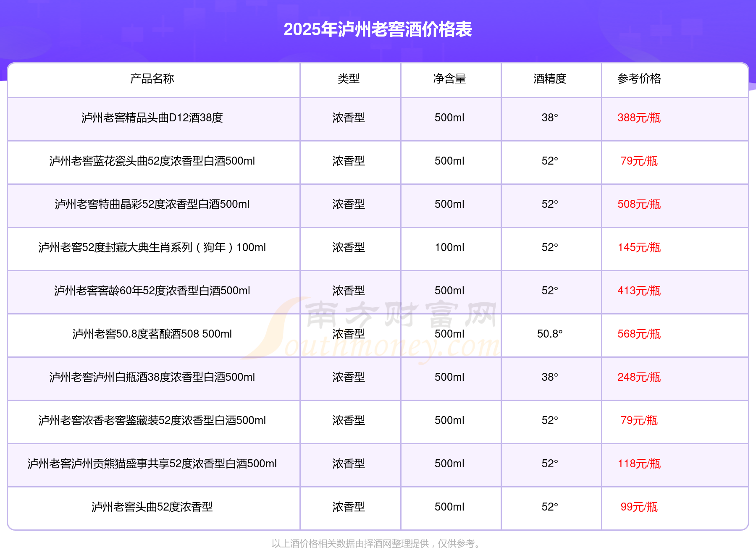Click the 52° value in the 蓝花瓷头曲 row
The image size is (756, 550).
coord(550,161)
